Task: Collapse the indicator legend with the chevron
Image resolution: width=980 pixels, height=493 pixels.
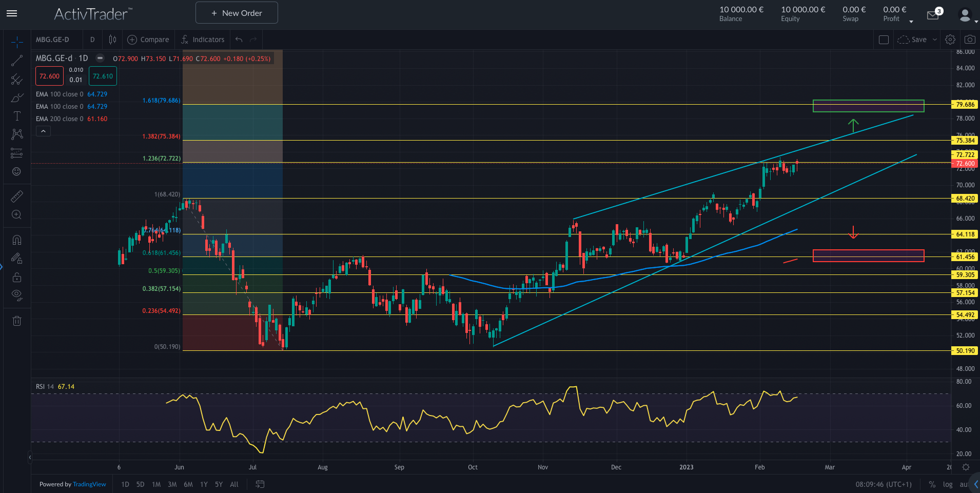Action: coord(43,131)
